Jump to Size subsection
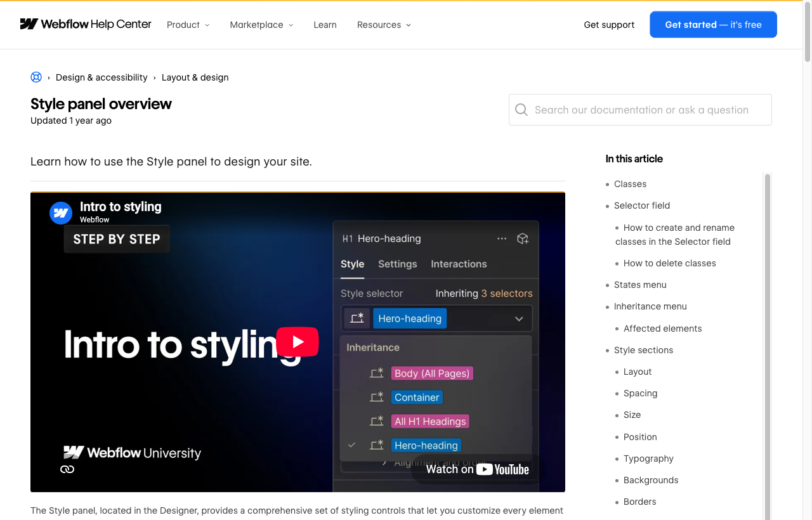Viewport: 812px width, 520px height. [632, 415]
